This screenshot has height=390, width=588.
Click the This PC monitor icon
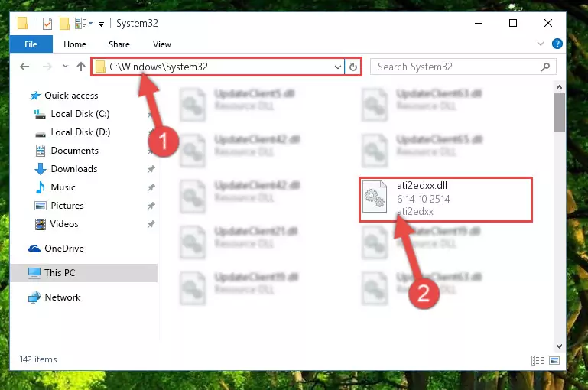click(34, 273)
